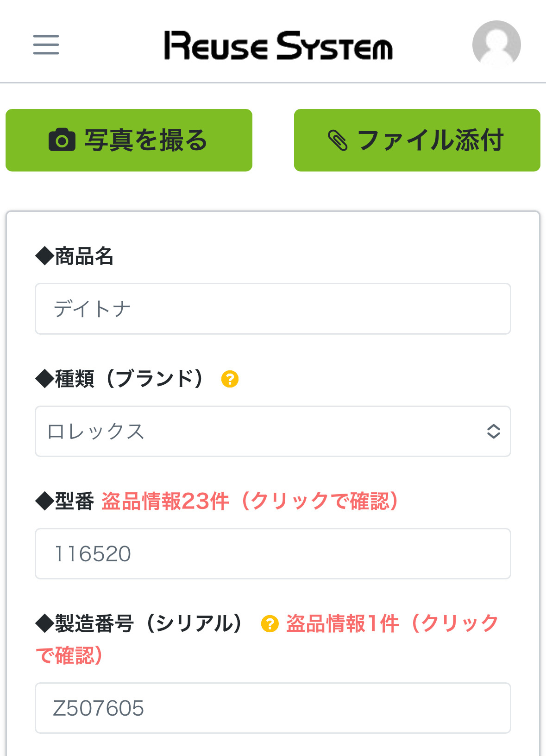This screenshot has height=756, width=546.
Task: Check the 盗品情報23件 model number alert
Action: (250, 501)
